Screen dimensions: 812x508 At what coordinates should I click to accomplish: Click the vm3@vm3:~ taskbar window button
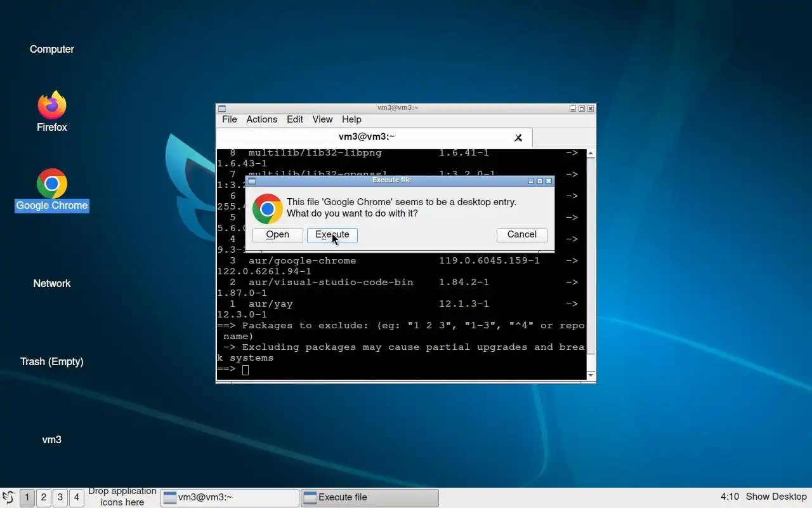pyautogui.click(x=230, y=497)
